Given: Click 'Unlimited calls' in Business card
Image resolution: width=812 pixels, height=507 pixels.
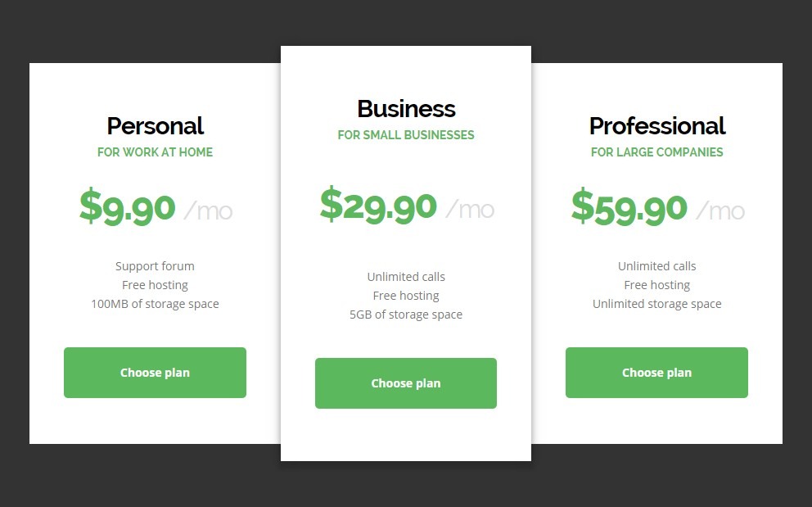Looking at the screenshot, I should (x=406, y=277).
